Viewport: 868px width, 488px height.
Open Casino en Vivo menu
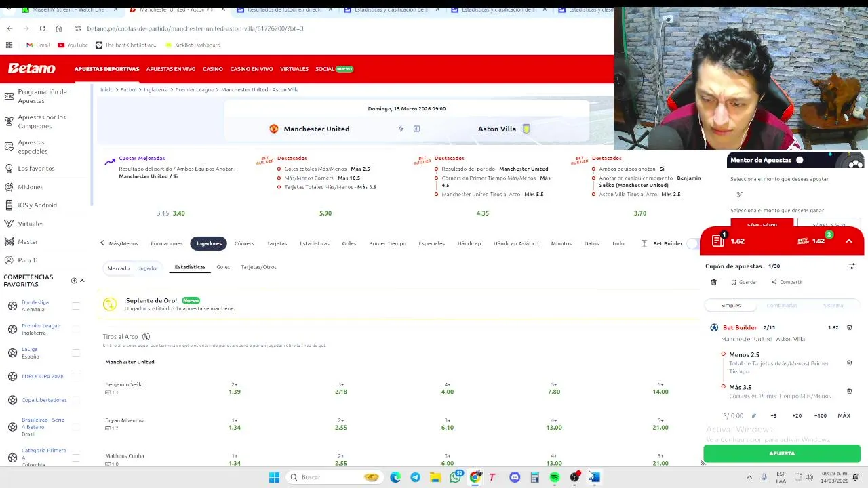tap(251, 69)
